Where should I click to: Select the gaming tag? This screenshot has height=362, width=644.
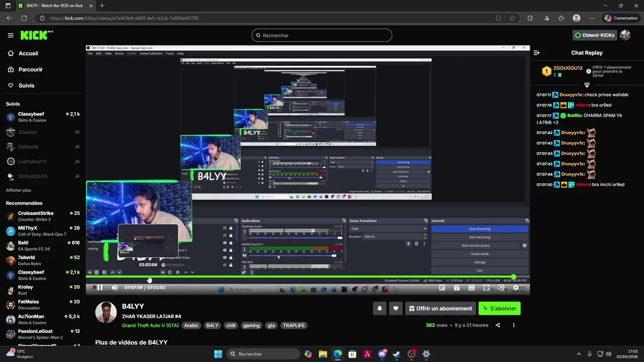251,325
